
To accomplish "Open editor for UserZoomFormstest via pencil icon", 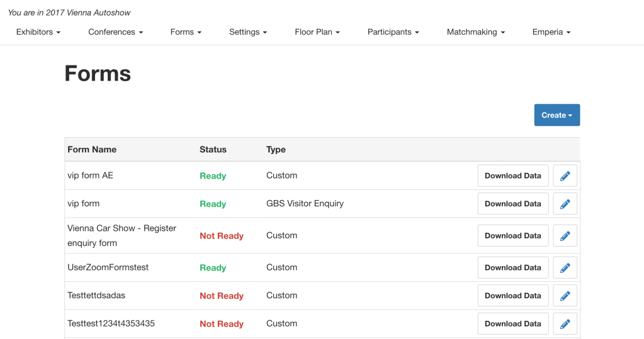I will (x=565, y=267).
